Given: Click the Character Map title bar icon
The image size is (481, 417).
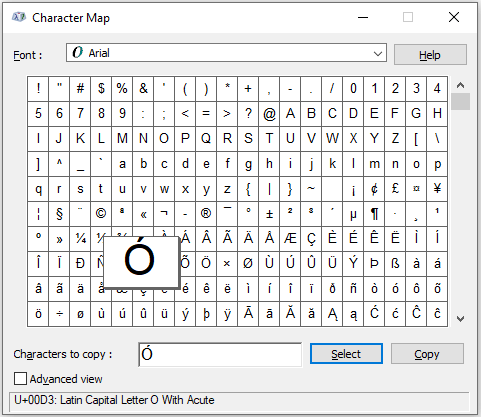Looking at the screenshot, I should pyautogui.click(x=19, y=17).
